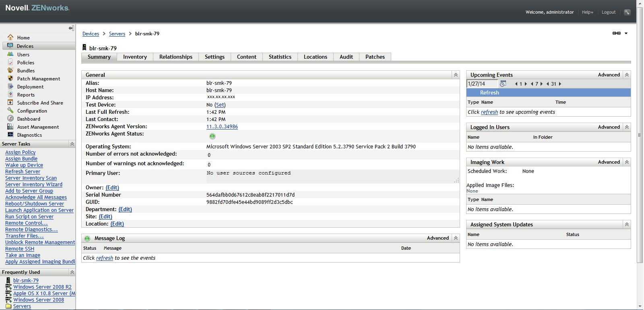Click Wake up Device task link
Viewport: 644px width, 310px height.
pyautogui.click(x=24, y=165)
